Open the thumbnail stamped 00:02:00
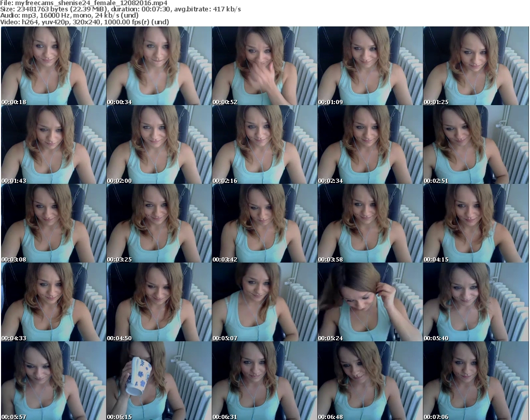Image resolution: width=530 pixels, height=420 pixels. pos(159,144)
